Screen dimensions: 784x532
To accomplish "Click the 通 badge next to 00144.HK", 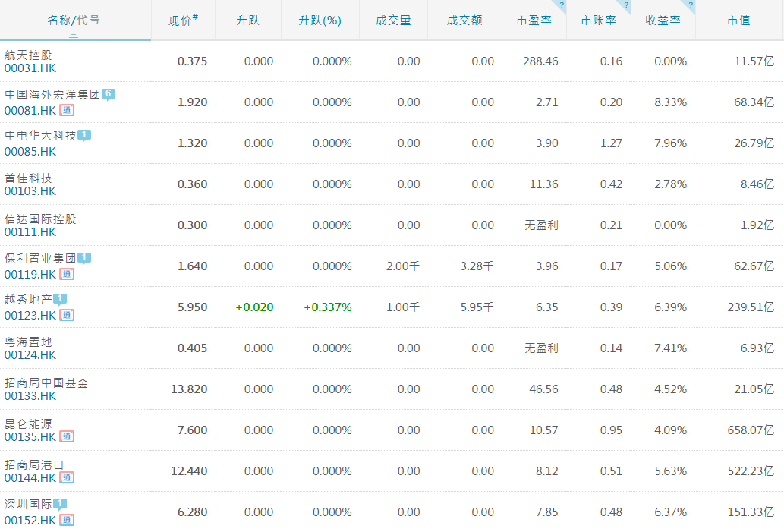I will point(67,478).
